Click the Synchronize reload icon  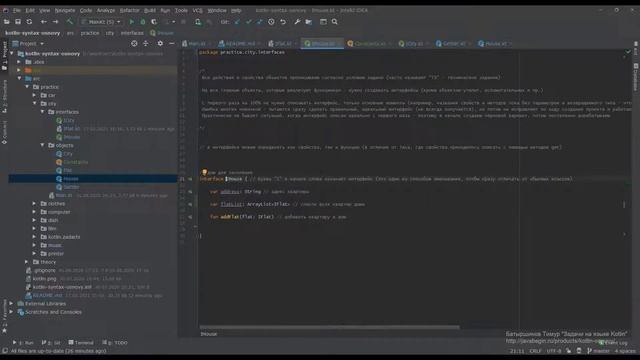click(x=29, y=22)
